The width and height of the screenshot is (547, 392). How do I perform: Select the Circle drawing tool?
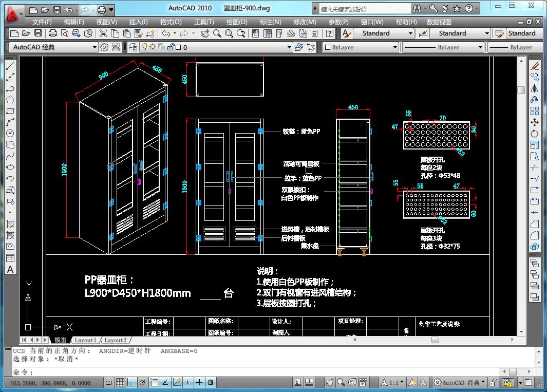pyautogui.click(x=10, y=134)
